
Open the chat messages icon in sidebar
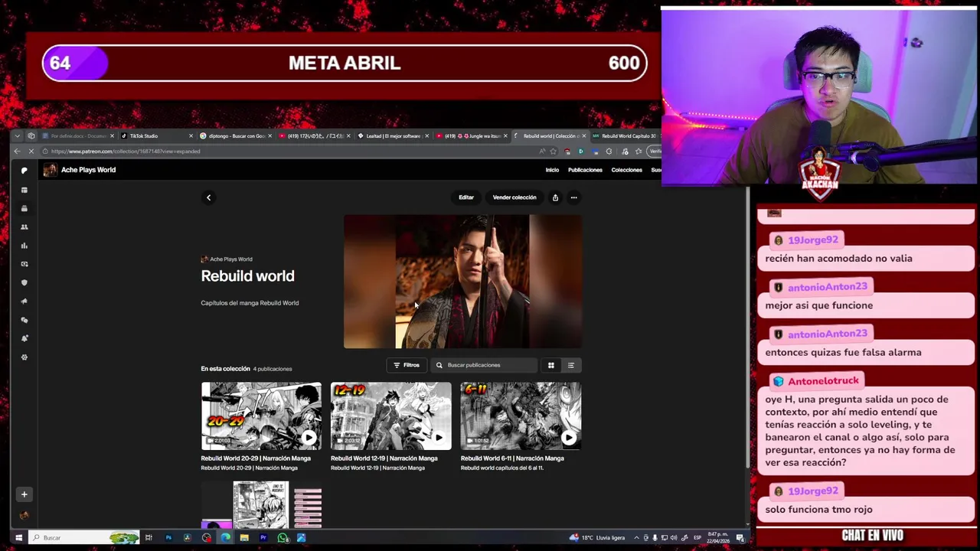[x=24, y=320]
